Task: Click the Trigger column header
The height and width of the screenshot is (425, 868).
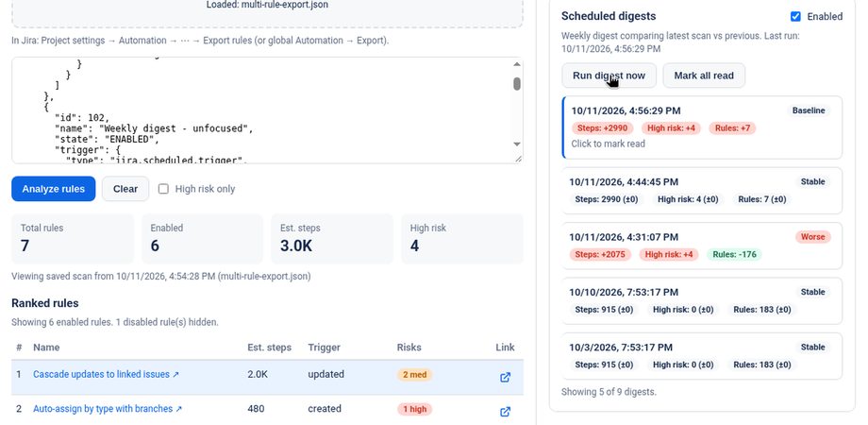Action: pyautogui.click(x=325, y=348)
